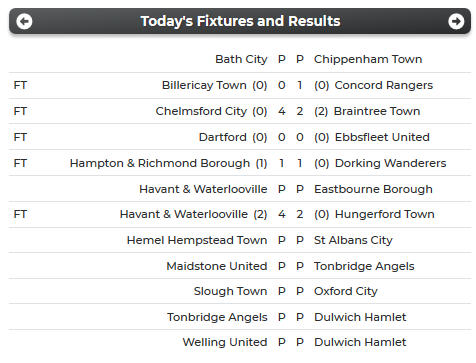This screenshot has width=476, height=363.
Task: Open Bath City team link
Action: pos(241,59)
